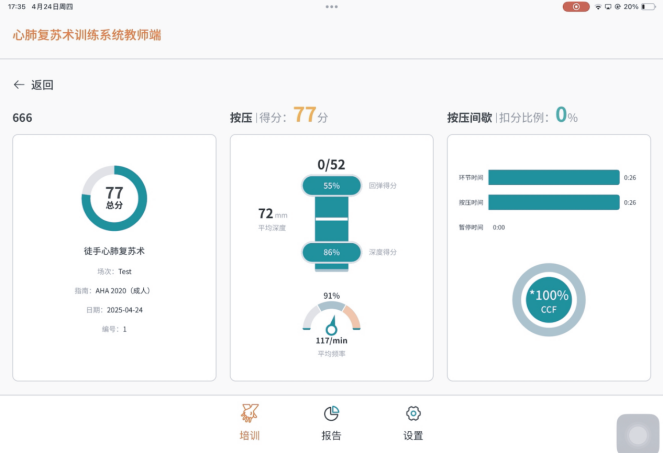Click the 编号 value 1

(124, 329)
